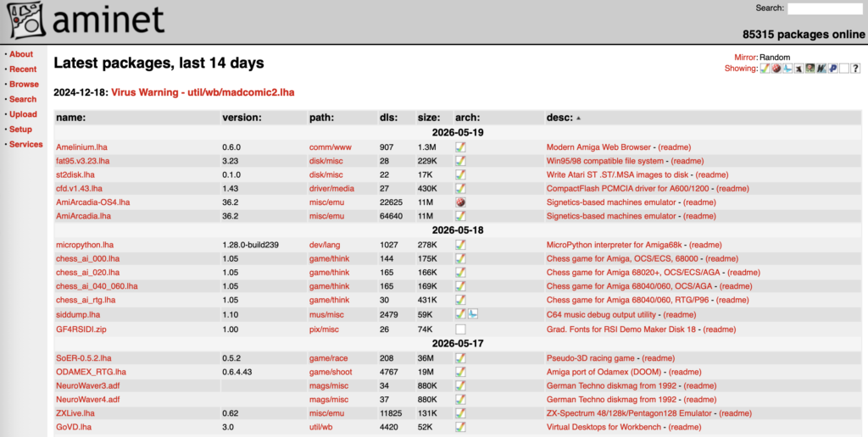Sort by the arch column header
The width and height of the screenshot is (868, 437).
[468, 117]
